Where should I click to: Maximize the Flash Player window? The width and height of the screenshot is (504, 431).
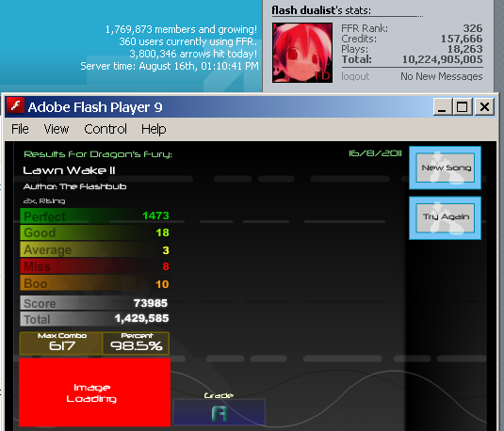(463, 106)
